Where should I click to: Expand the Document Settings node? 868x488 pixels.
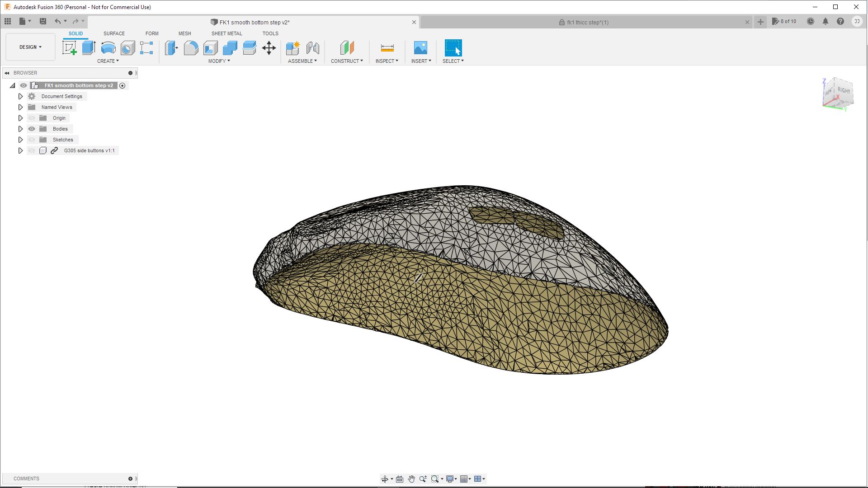[20, 96]
